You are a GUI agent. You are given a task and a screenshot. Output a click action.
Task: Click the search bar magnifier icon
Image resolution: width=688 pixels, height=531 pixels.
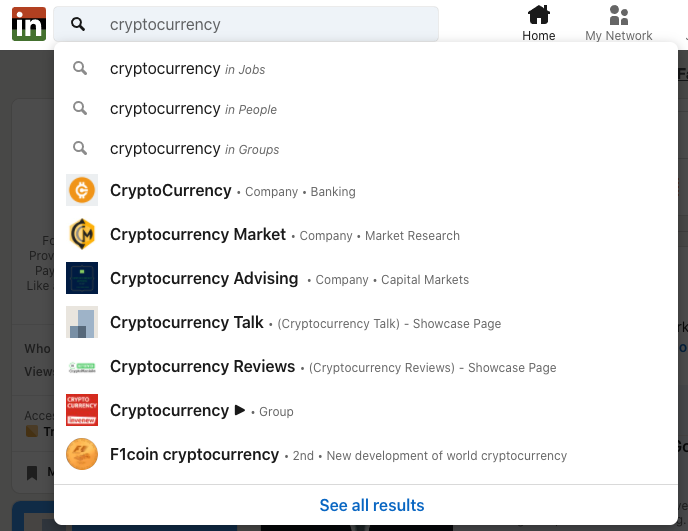(x=78, y=24)
